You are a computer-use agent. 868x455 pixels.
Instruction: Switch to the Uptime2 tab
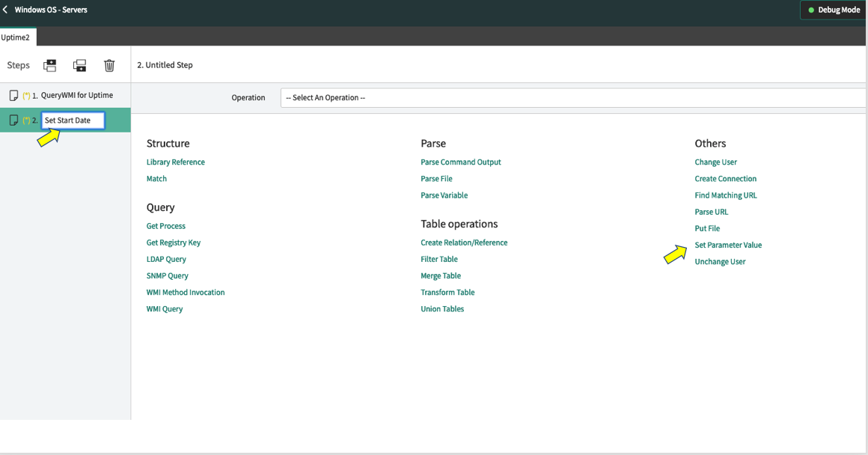pos(16,37)
